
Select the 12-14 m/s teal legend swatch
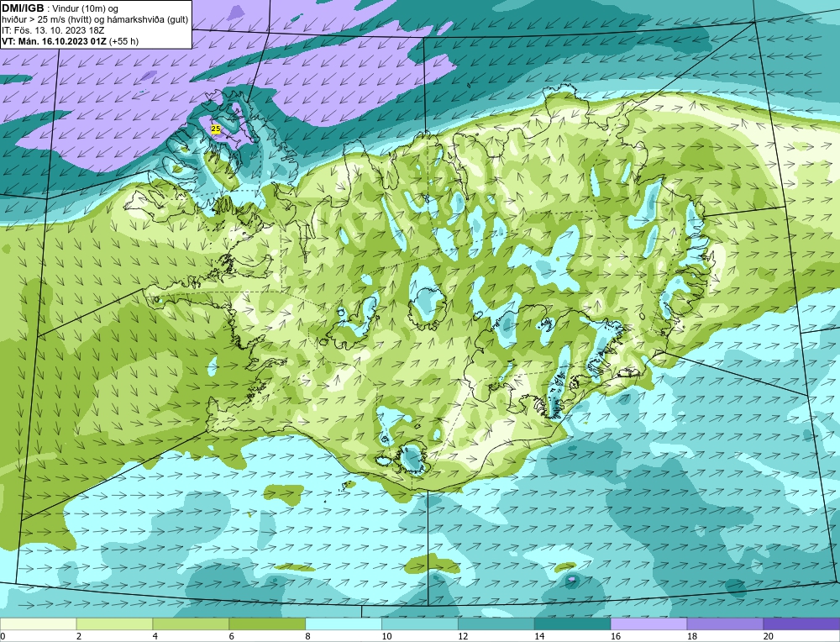(496, 624)
